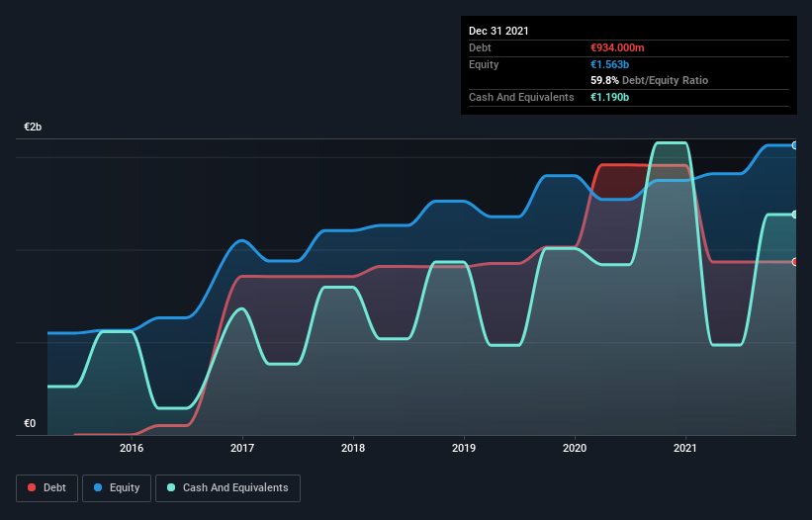Click the €1.563b equity value
This screenshot has height=520, width=812.
[x=609, y=64]
